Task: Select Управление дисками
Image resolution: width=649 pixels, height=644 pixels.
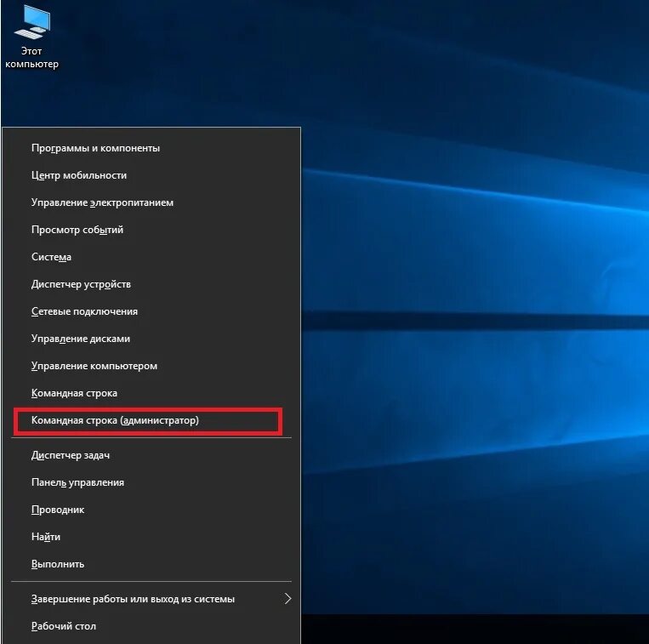Action: (x=151, y=339)
